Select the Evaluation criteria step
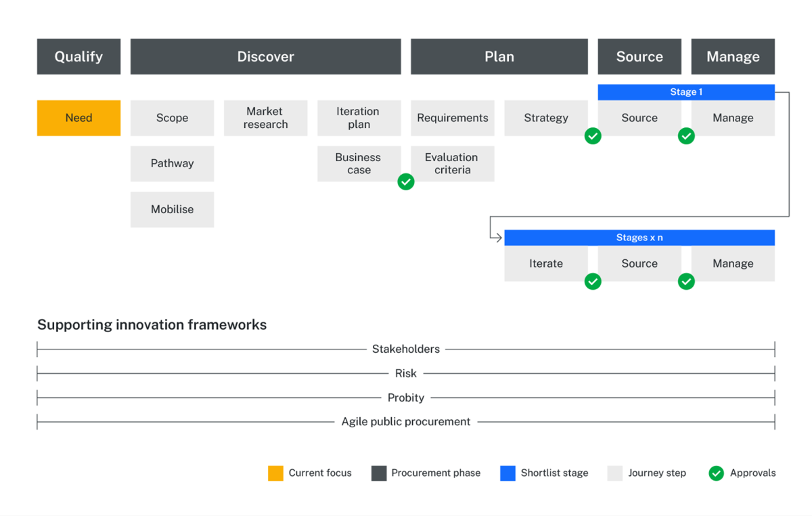This screenshot has height=516, width=812. pos(452,163)
